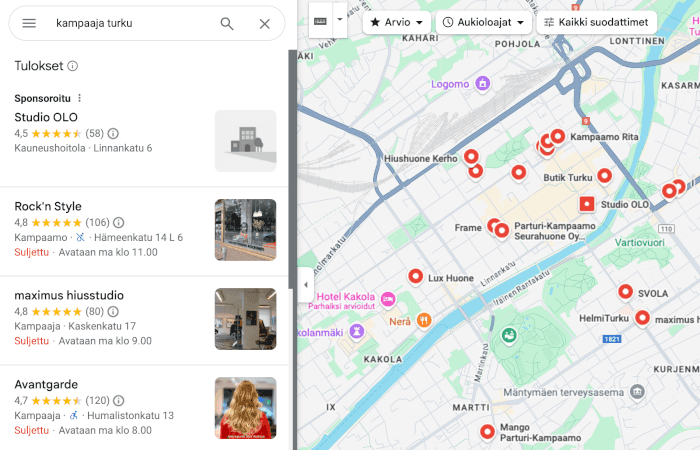Open the hamburger menu
This screenshot has width=700, height=450.
pos(29,23)
